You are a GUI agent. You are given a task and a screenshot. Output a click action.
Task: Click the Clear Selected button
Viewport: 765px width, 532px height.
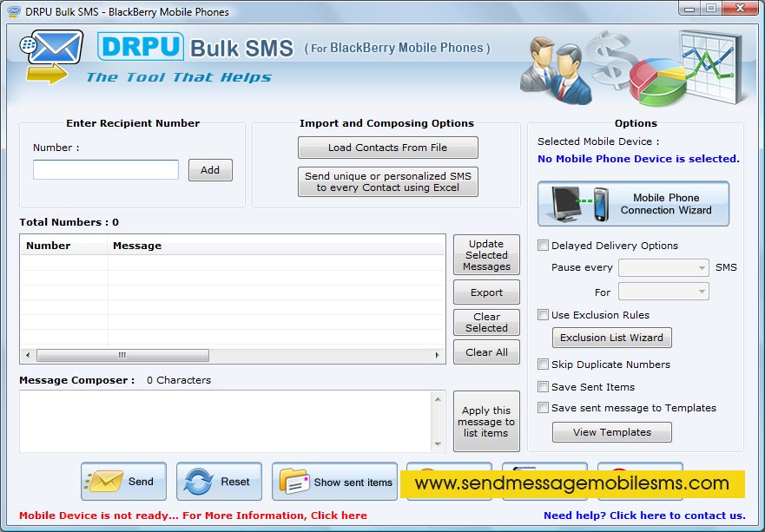click(486, 322)
